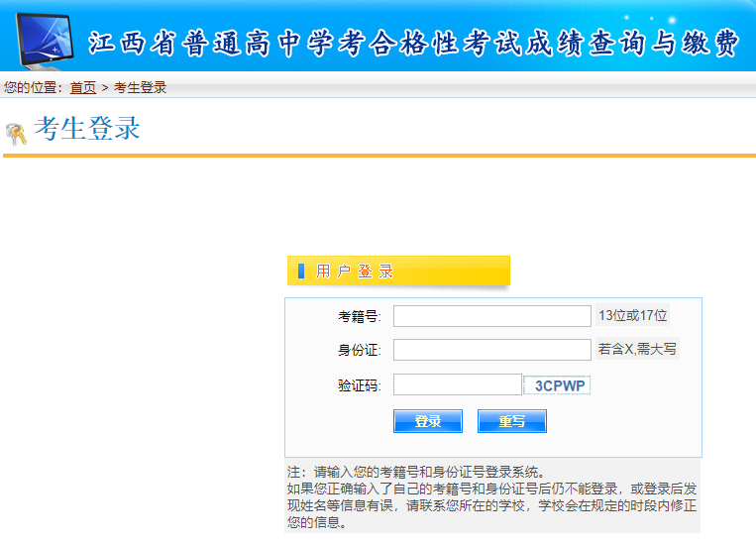Click the keys icon beside 考生登录

pyautogui.click(x=17, y=134)
